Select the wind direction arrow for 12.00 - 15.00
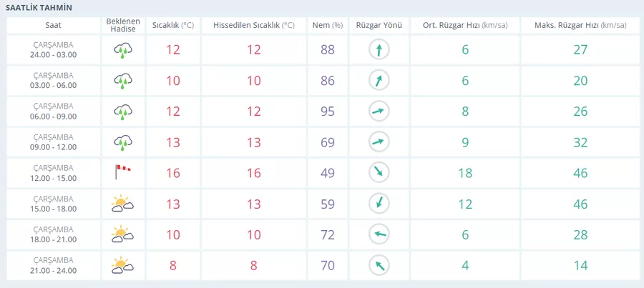Viewport: 644px width, 288px height. coord(379,173)
